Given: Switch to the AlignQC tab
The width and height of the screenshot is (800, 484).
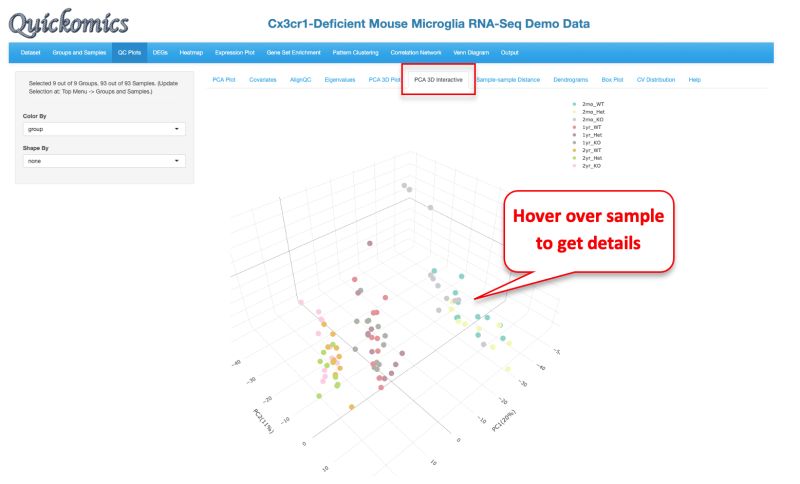Looking at the screenshot, I should coord(301,80).
